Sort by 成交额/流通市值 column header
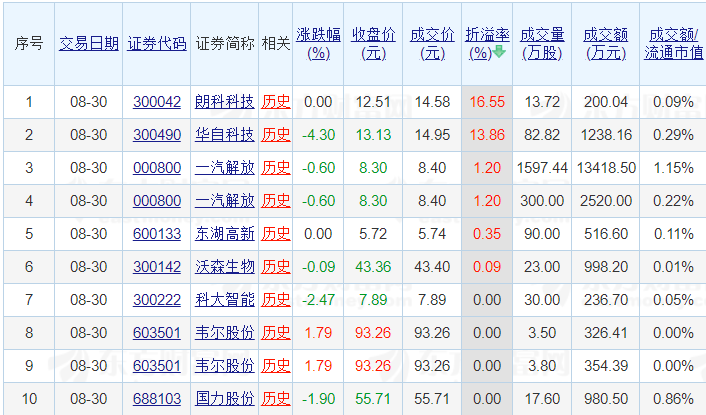706x415 pixels. [673, 43]
